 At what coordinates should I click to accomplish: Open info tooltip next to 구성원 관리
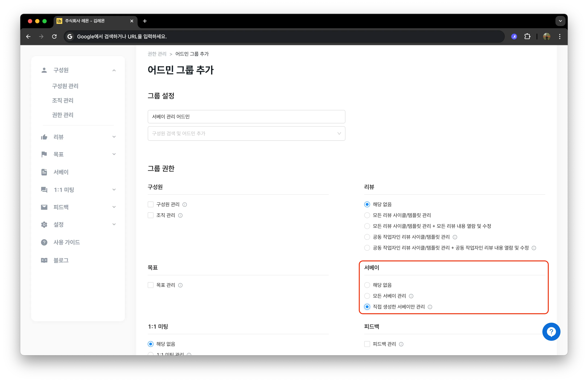184,205
